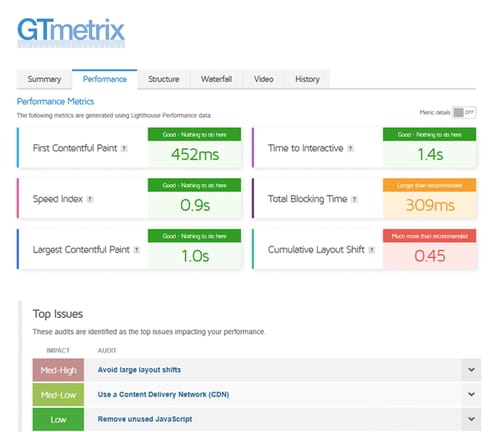This screenshot has height=432, width=500.
Task: Click the 0.45 Cumulative Layout Shift value
Action: (x=430, y=256)
